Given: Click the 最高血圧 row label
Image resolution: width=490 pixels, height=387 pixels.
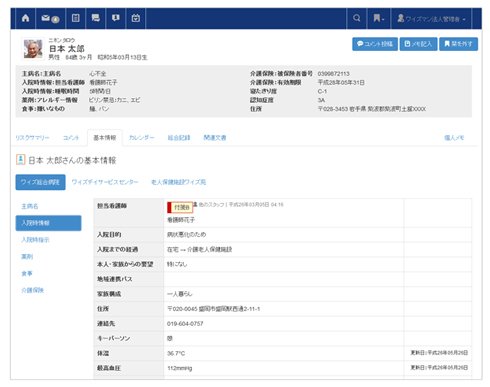Looking at the screenshot, I should coord(109,368).
